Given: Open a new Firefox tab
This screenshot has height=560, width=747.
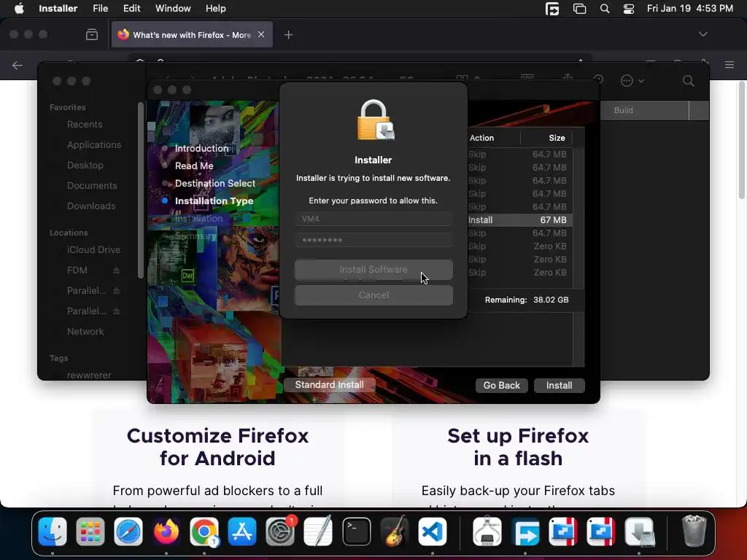Looking at the screenshot, I should [288, 35].
